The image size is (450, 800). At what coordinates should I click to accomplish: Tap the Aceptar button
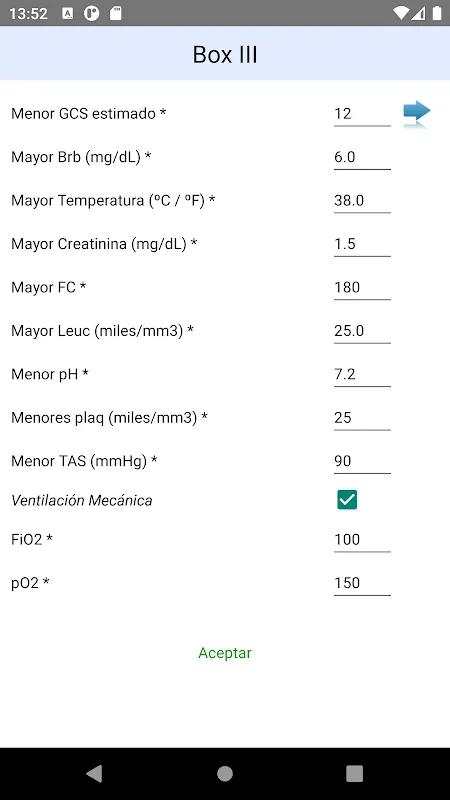[225, 653]
